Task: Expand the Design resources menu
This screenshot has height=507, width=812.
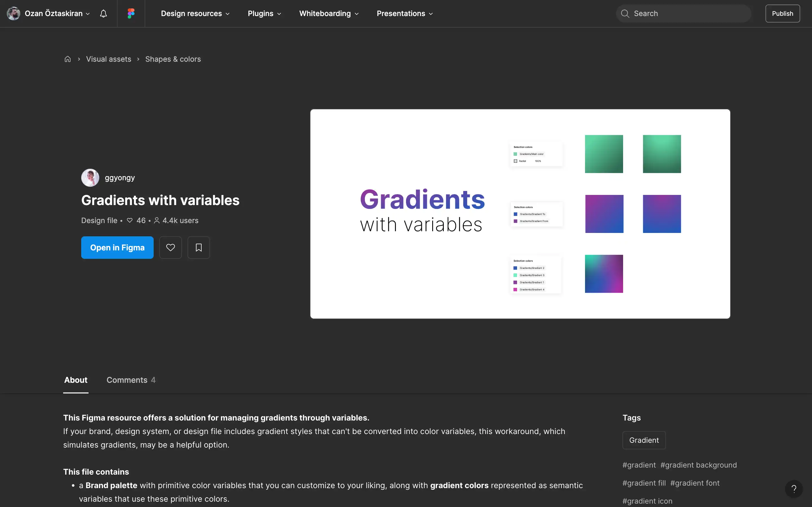Action: [x=195, y=14]
